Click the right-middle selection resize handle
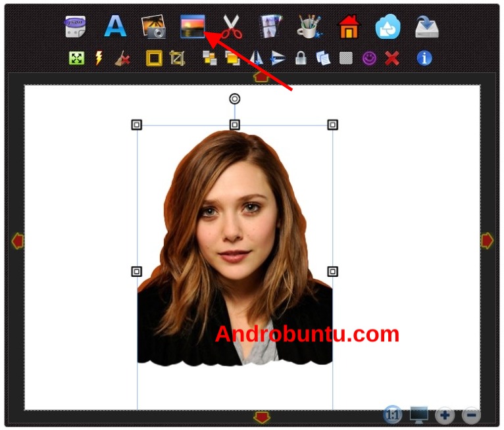 pos(333,272)
